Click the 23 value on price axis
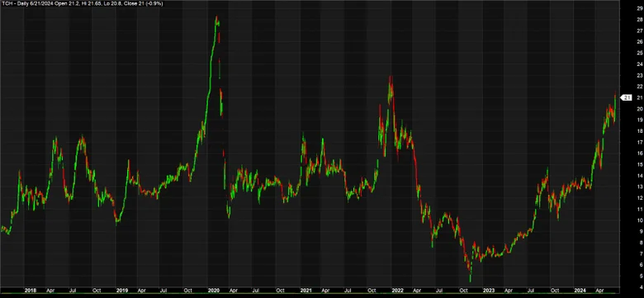This screenshot has width=644, height=298. (x=640, y=75)
